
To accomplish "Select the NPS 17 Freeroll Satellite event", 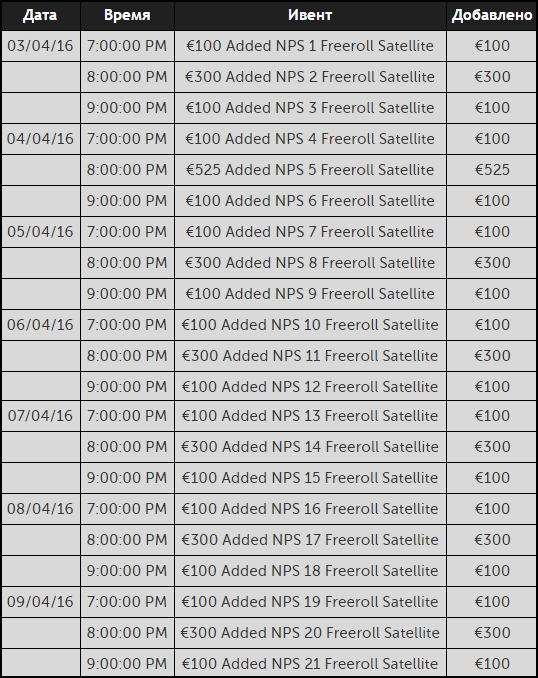I will coord(310,540).
